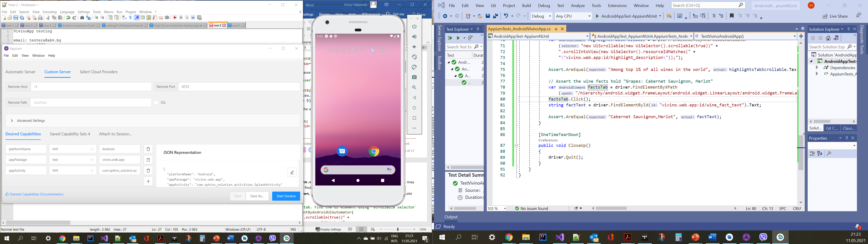Adjust the Word zoom slider

tap(398, 229)
